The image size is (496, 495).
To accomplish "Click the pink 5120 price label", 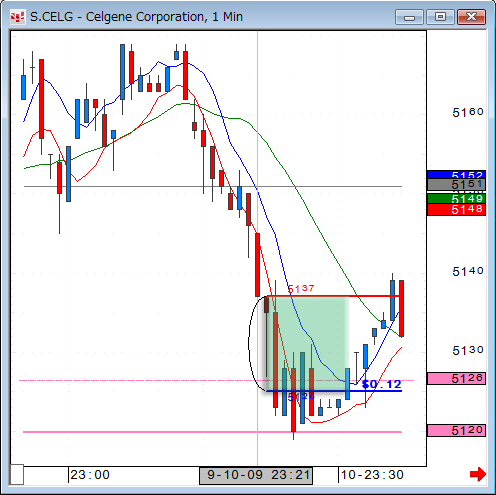I will click(x=456, y=430).
